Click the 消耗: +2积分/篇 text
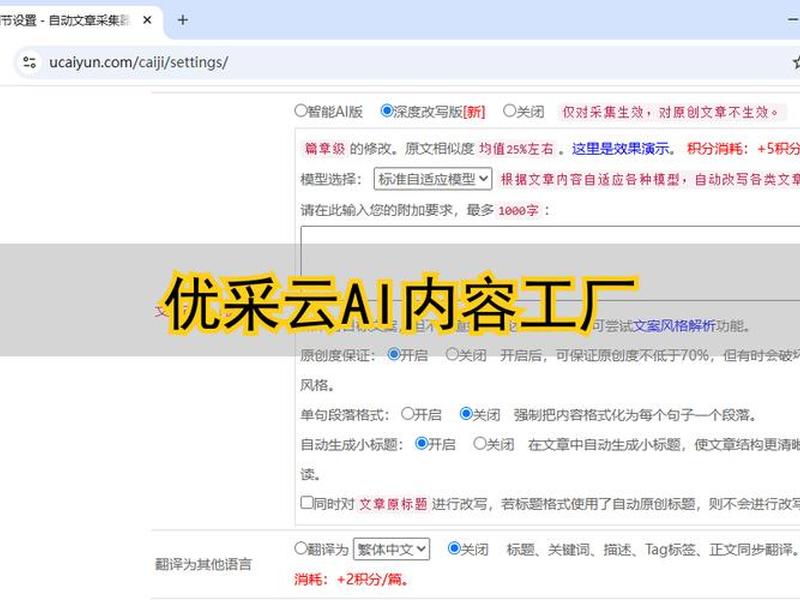Viewport: 800px width, 600px height. click(351, 580)
